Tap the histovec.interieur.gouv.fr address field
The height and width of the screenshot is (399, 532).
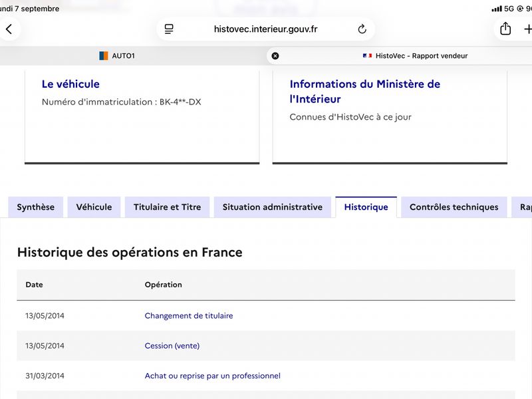(265, 29)
